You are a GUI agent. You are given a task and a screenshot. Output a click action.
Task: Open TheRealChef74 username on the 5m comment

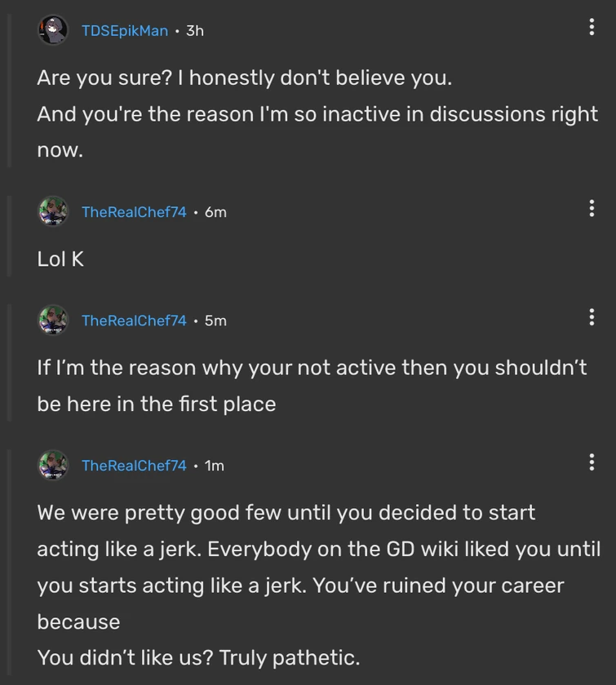(x=134, y=320)
